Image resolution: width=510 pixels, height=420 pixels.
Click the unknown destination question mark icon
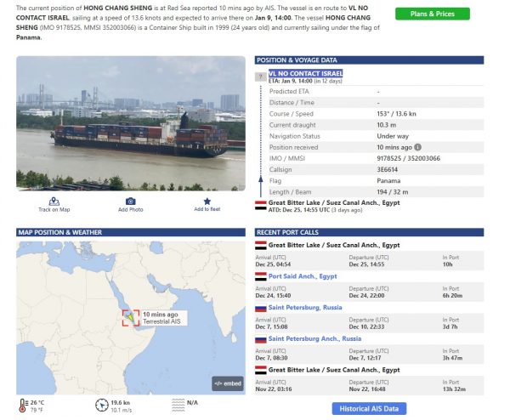click(260, 77)
